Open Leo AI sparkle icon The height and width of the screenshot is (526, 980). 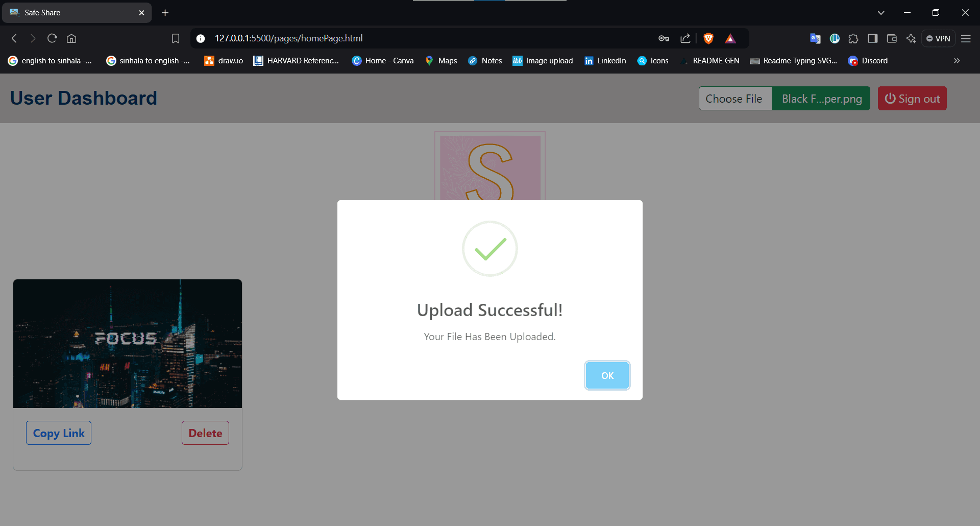(912, 38)
